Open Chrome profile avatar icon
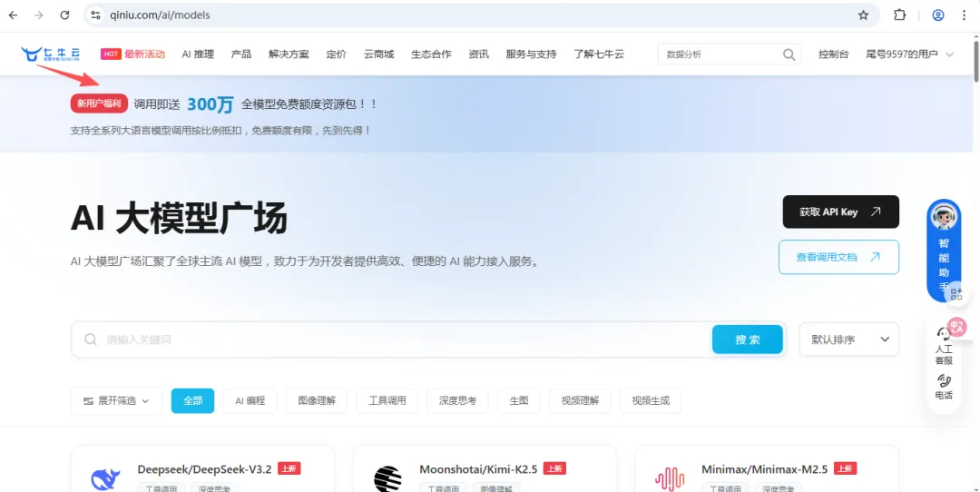Screen dimensions: 980x492 coord(938,15)
